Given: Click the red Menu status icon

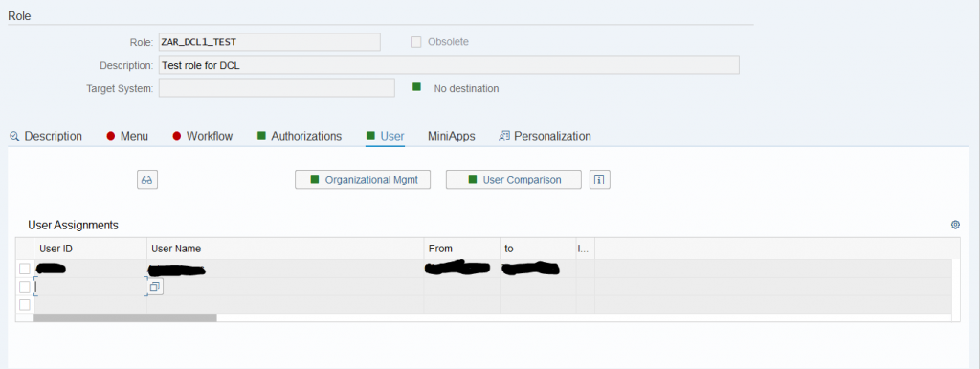Looking at the screenshot, I should pyautogui.click(x=111, y=136).
